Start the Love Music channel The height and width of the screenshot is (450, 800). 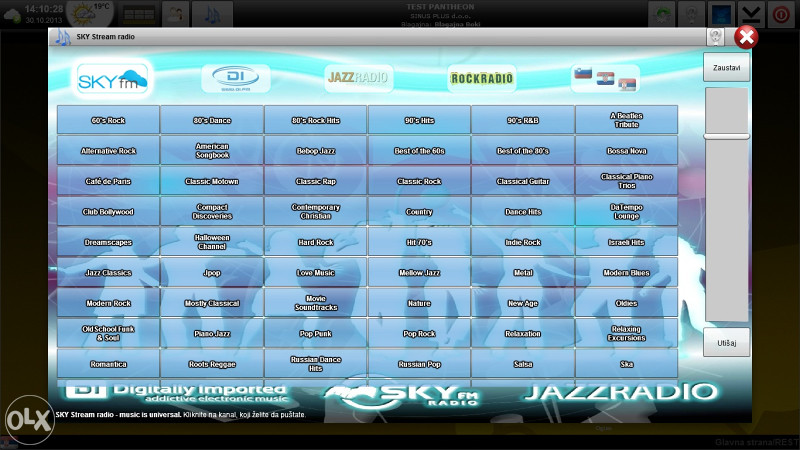[x=315, y=272]
